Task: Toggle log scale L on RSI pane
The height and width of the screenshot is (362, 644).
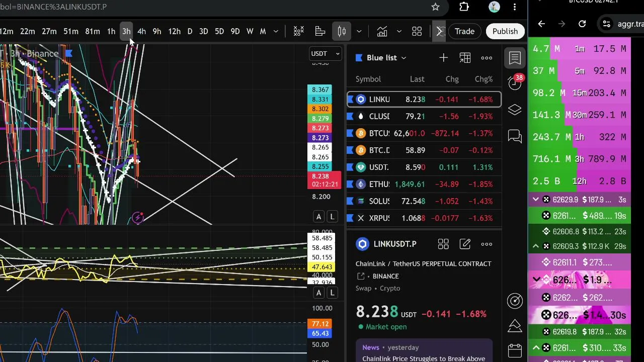Action: pos(332,293)
